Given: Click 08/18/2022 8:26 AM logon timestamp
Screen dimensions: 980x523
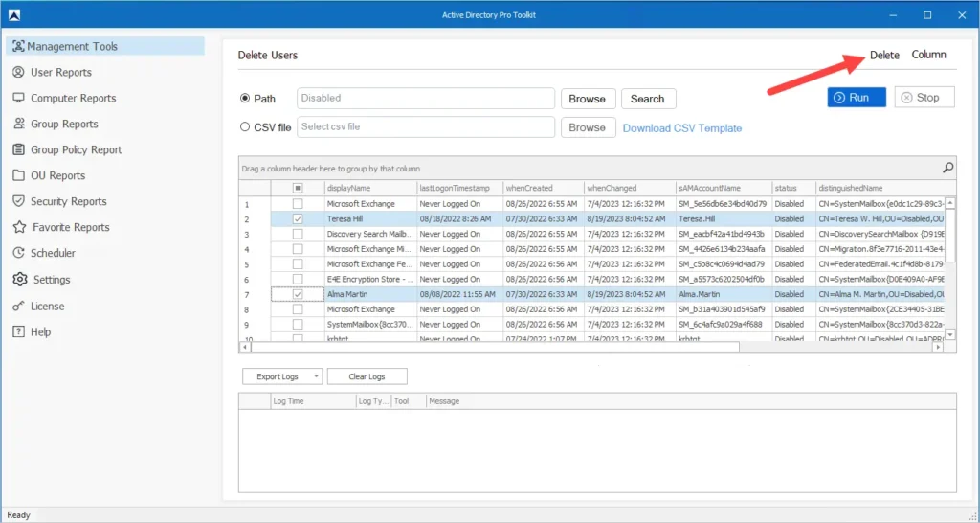Looking at the screenshot, I should coord(460,219).
